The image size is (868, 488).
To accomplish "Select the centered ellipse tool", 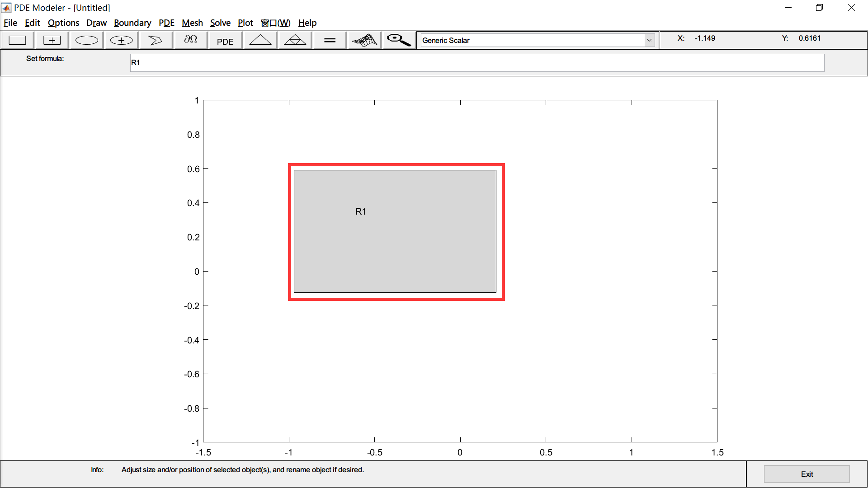I will [x=120, y=40].
